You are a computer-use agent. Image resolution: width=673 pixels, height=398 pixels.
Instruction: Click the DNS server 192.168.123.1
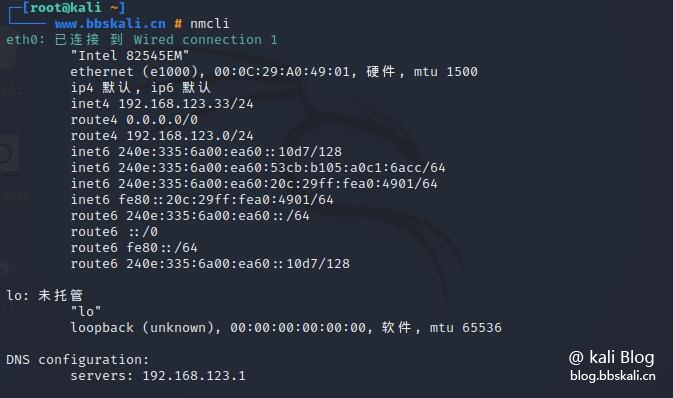point(194,376)
